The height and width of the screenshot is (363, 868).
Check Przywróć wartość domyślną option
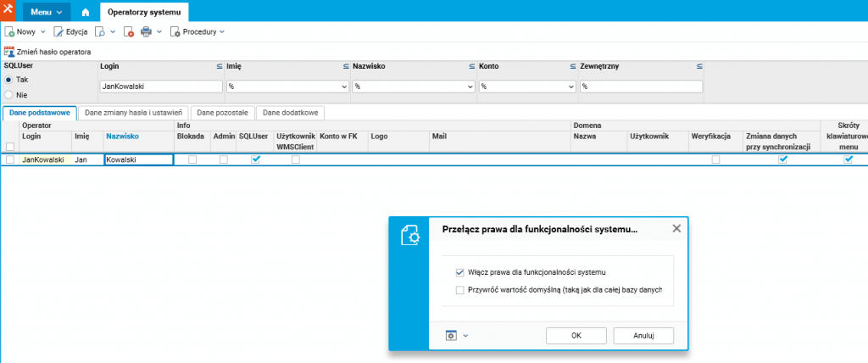point(459,289)
